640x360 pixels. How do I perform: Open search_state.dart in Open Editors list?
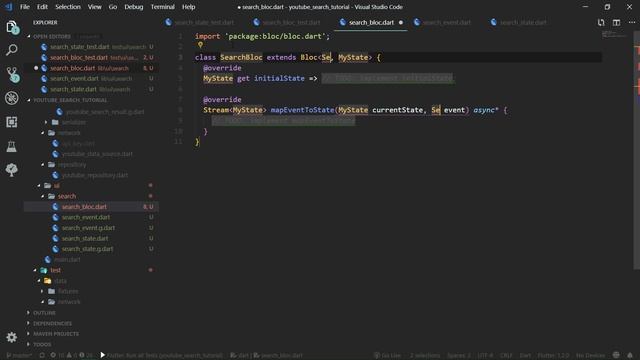point(92,89)
